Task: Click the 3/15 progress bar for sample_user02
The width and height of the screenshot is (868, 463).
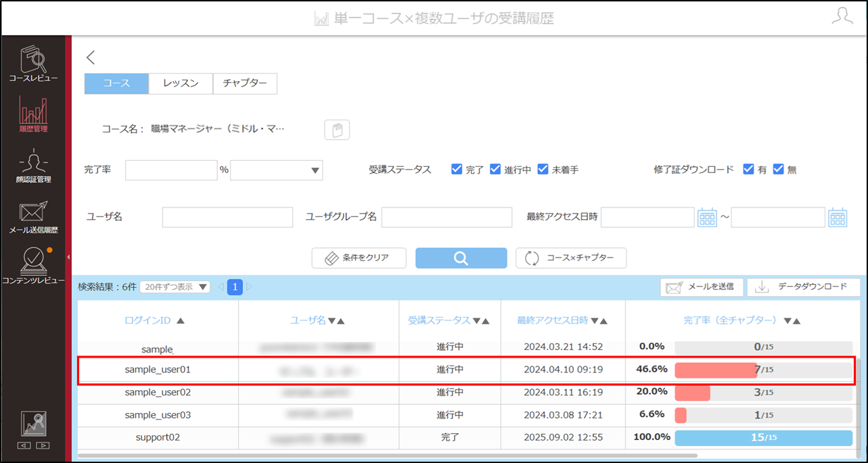Action: click(763, 393)
